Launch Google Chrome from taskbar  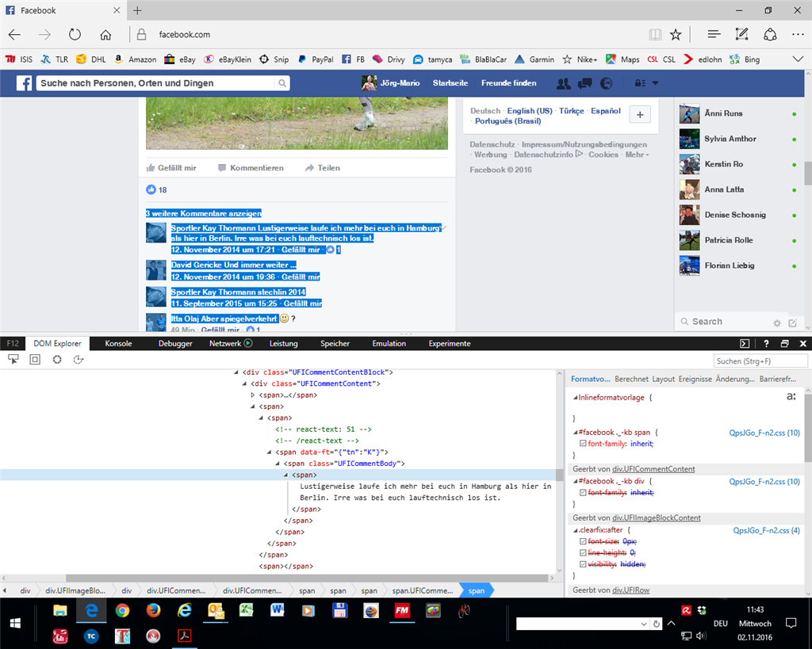click(x=122, y=611)
